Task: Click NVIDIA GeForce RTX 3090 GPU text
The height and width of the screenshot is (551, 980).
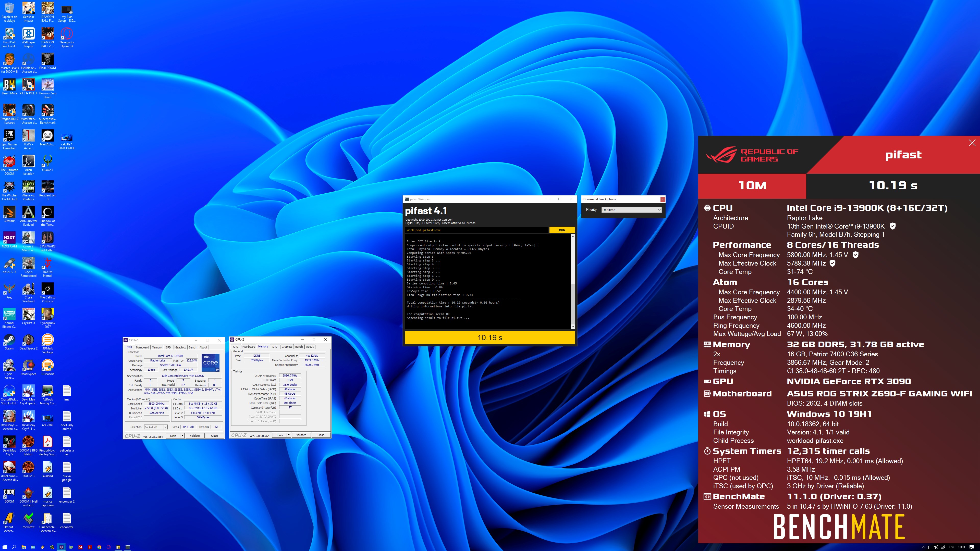Action: click(849, 381)
